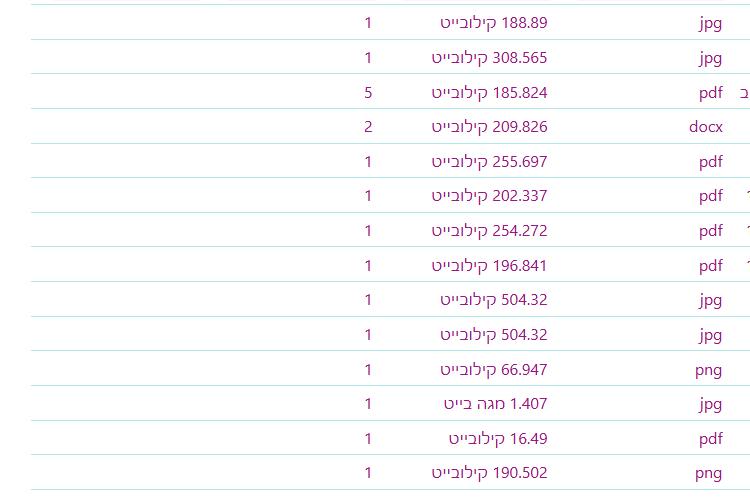Click the 255.697 קילובייט size entry
Image resolution: width=750 pixels, height=500 pixels.
click(489, 162)
